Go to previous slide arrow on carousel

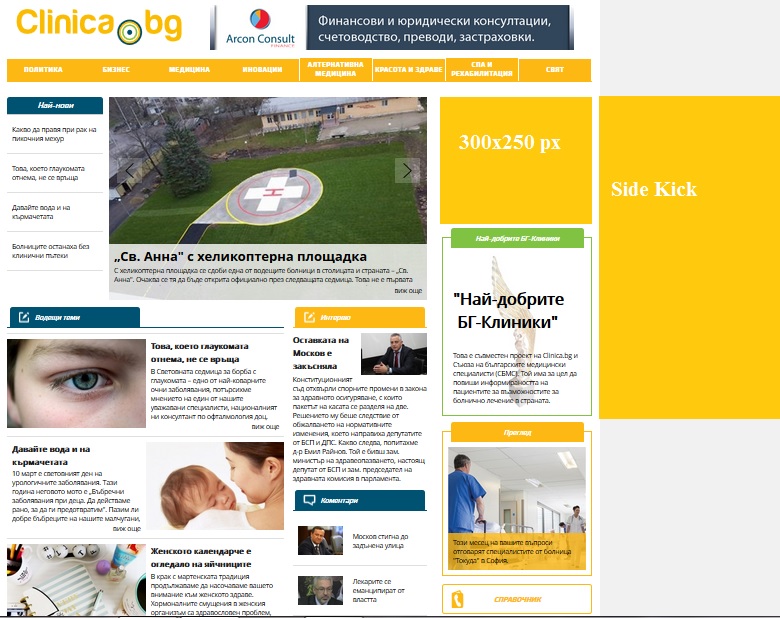(x=129, y=170)
